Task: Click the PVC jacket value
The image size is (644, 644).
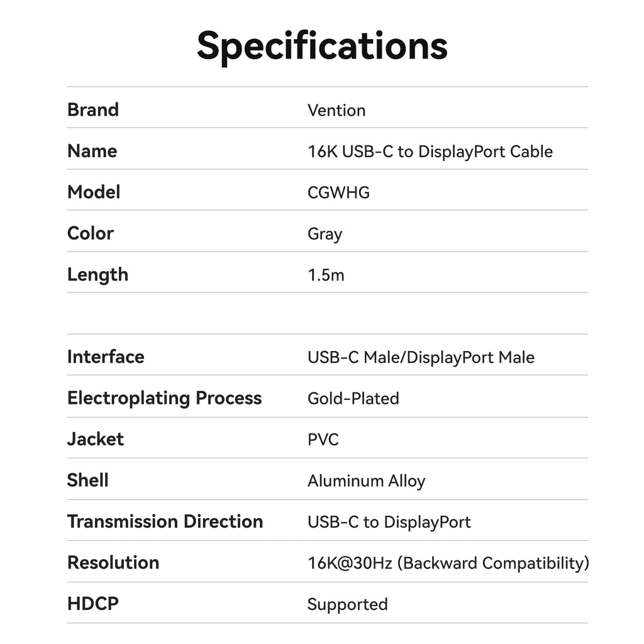Action: [x=323, y=439]
